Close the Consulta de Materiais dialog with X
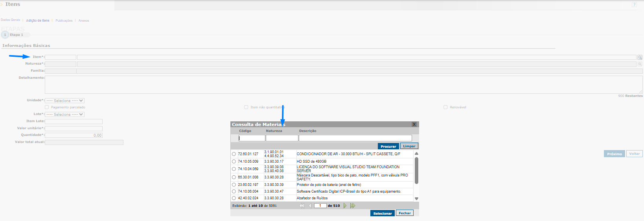The image size is (644, 221). 414,124
